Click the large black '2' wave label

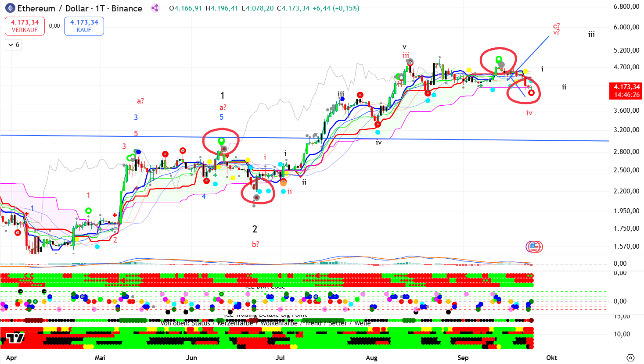[255, 229]
